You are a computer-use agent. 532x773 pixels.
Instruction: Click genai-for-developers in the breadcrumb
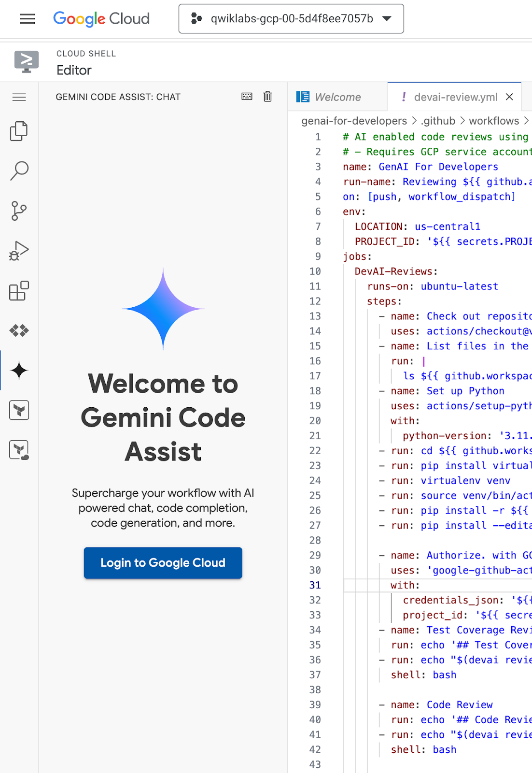(354, 121)
